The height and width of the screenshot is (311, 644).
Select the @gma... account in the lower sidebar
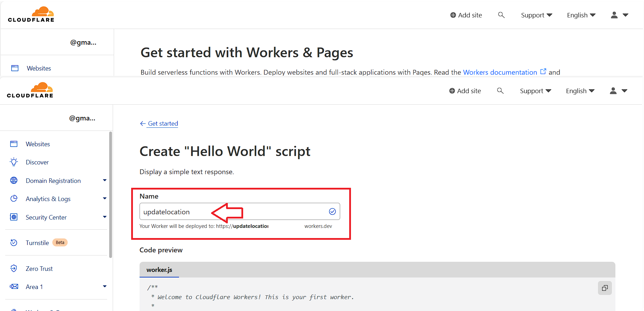click(82, 118)
